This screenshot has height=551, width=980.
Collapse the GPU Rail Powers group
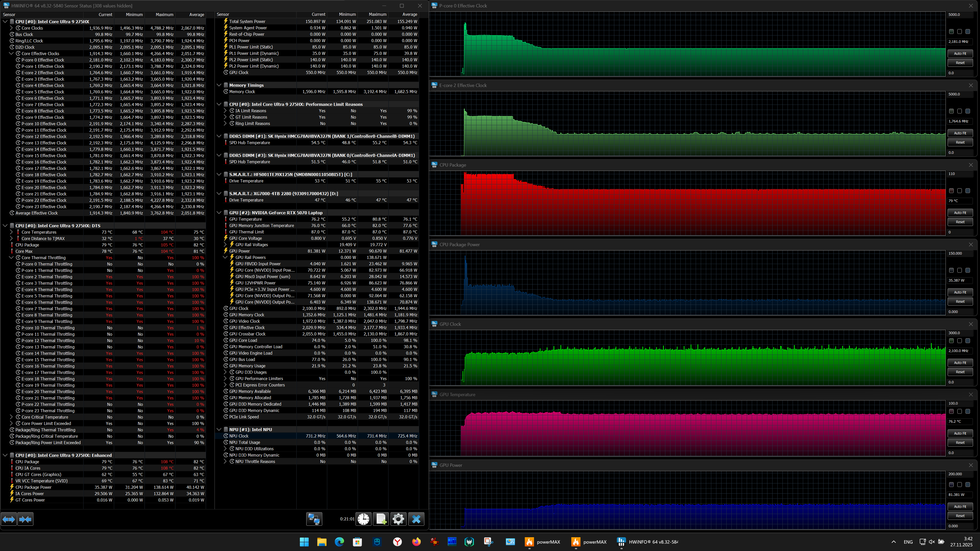[x=225, y=257]
